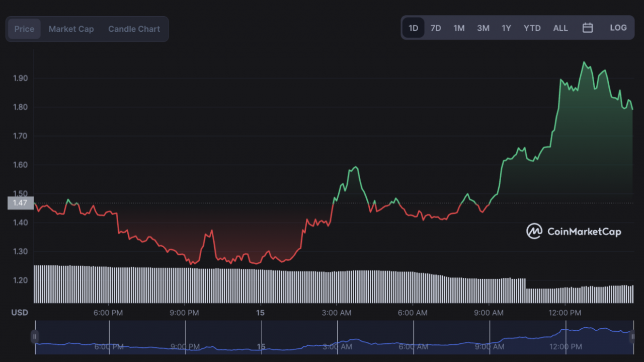Image resolution: width=644 pixels, height=362 pixels.
Task: Click the 3:00 AM marker in navigator
Action: pos(337,346)
